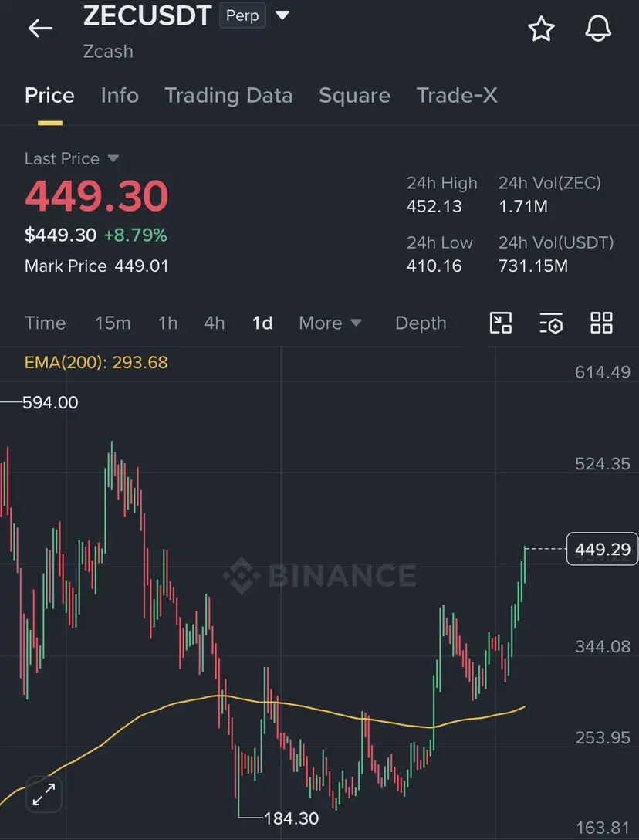Open chart indicator settings icon

click(551, 323)
